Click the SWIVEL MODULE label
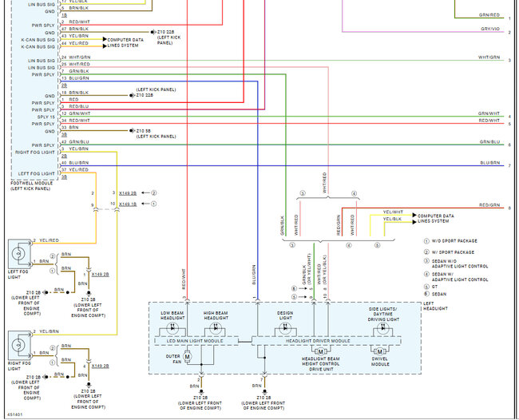This screenshot has height=420, width=519. point(380,362)
